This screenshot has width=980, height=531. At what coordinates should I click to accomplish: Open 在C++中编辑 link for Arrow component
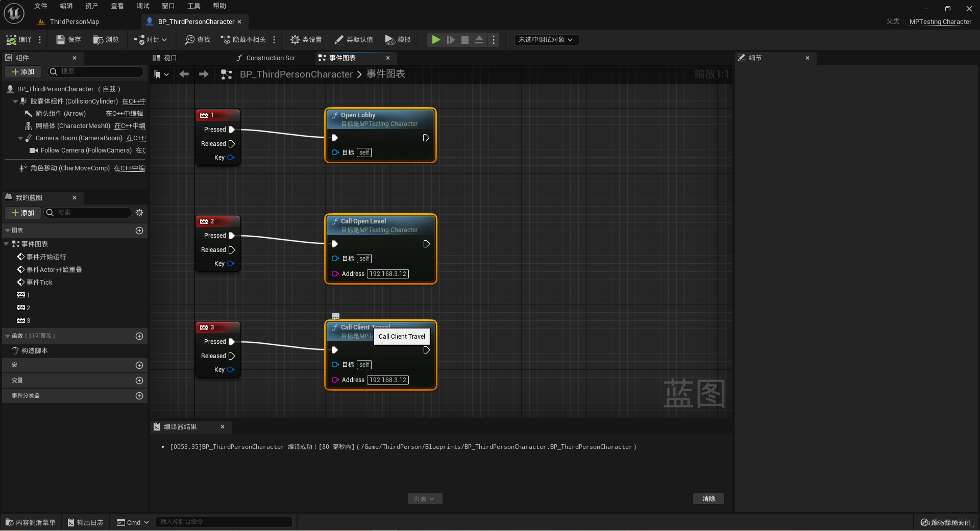click(124, 114)
